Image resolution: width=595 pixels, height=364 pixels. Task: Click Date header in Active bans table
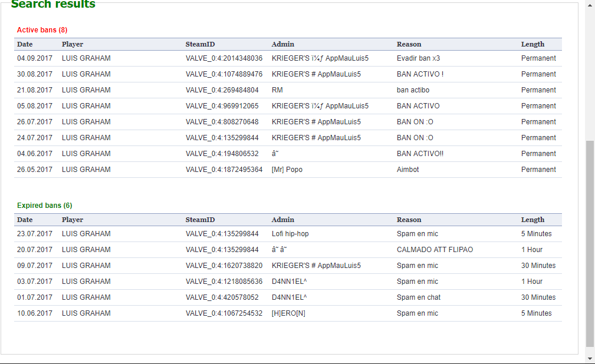25,44
